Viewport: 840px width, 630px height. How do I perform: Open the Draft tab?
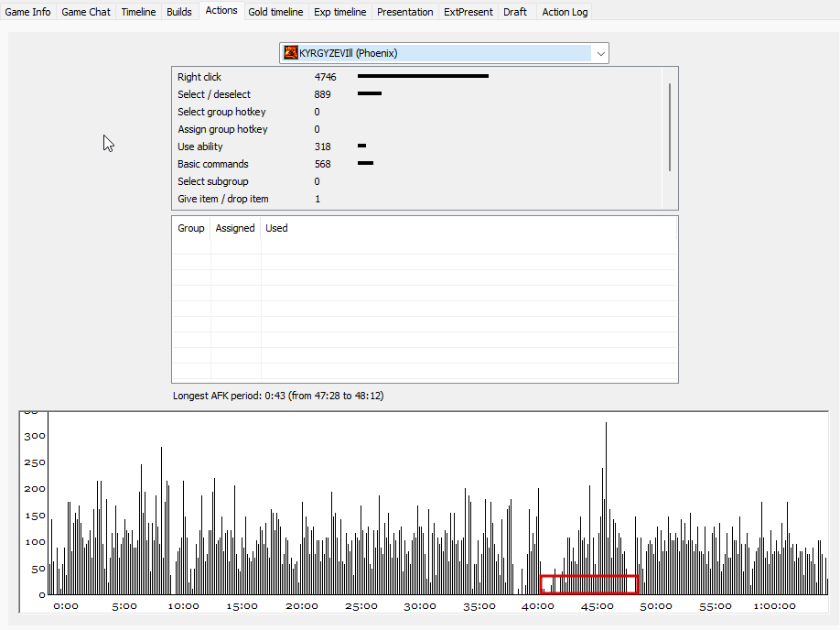[515, 12]
